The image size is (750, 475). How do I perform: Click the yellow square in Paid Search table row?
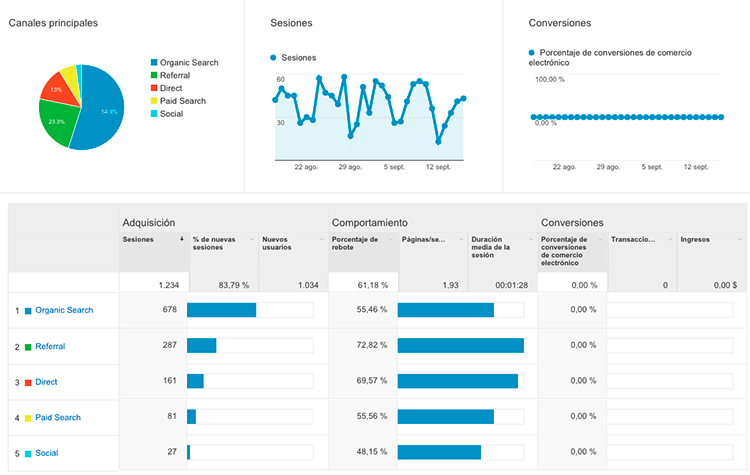pos(28,418)
